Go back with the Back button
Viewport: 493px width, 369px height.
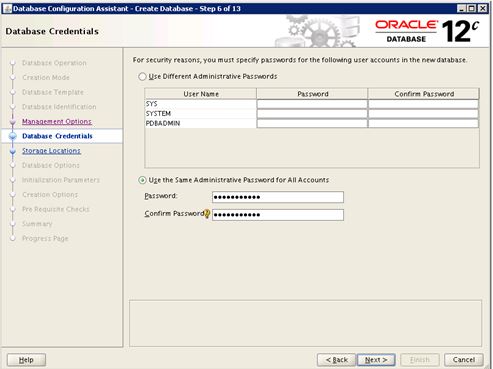pos(336,360)
